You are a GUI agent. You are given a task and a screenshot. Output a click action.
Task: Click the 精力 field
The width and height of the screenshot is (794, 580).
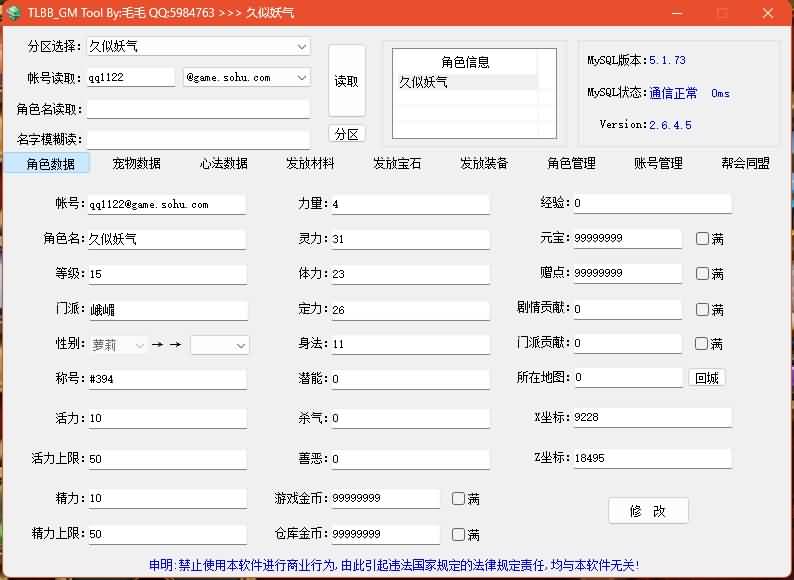coord(168,498)
